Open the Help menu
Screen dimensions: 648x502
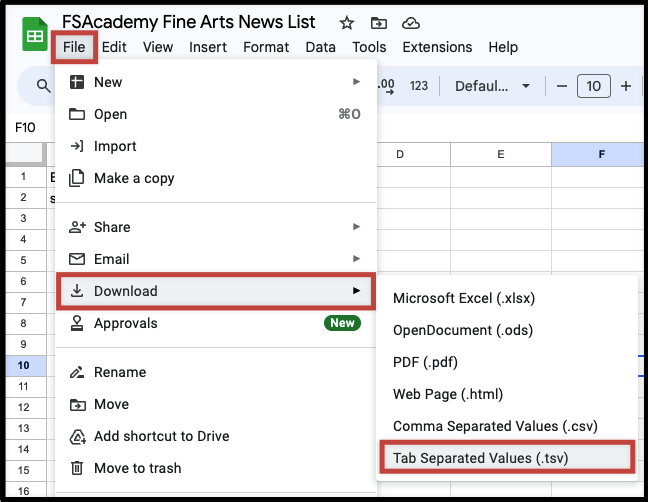[503, 47]
